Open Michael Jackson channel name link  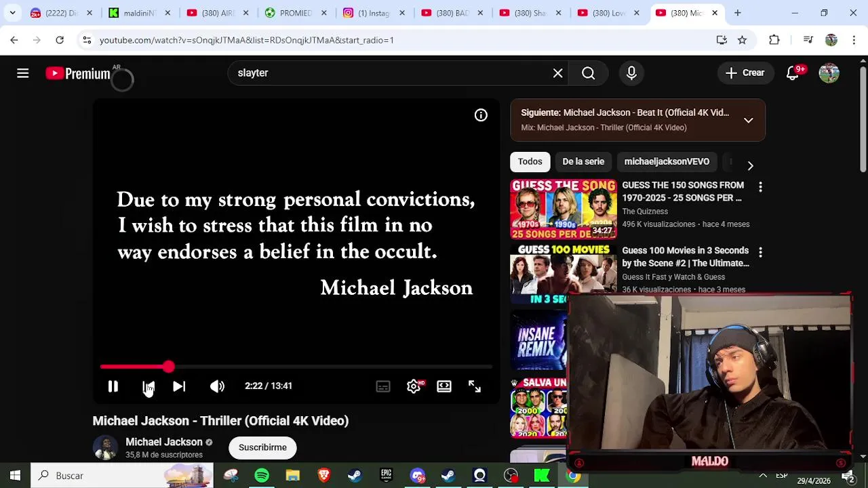[164, 442]
